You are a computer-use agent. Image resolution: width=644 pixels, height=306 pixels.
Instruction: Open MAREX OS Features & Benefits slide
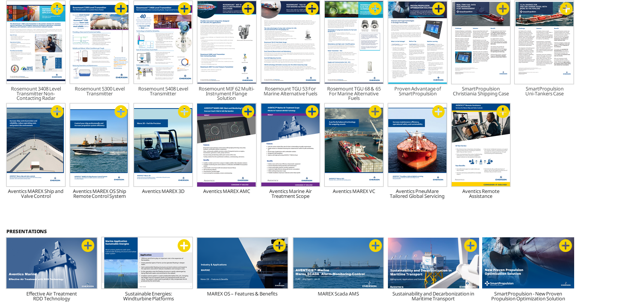coord(243,263)
